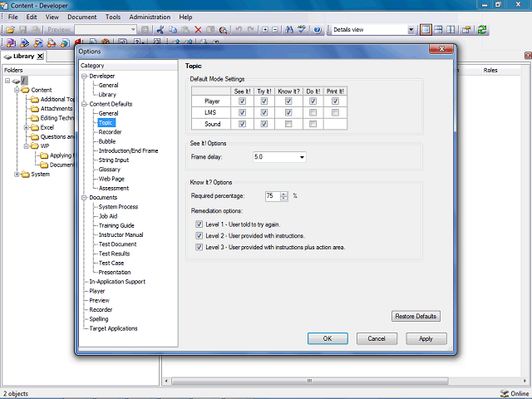Expand the System folder in Library
The image size is (532, 399).
click(17, 174)
